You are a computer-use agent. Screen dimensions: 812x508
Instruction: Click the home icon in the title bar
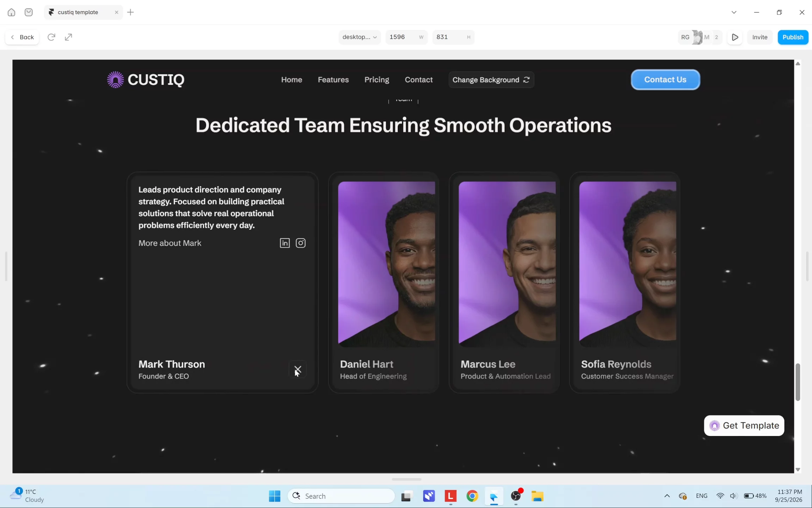[x=11, y=12]
